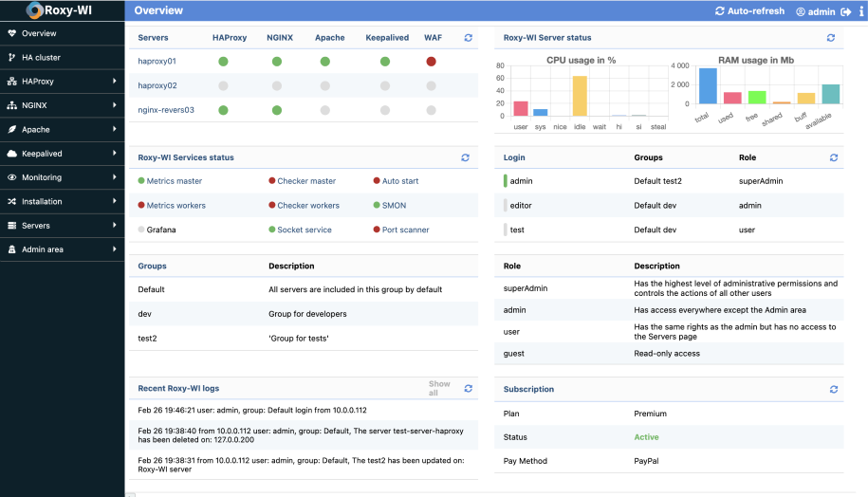
Task: Toggle Auto-refresh in the header
Action: tap(750, 11)
